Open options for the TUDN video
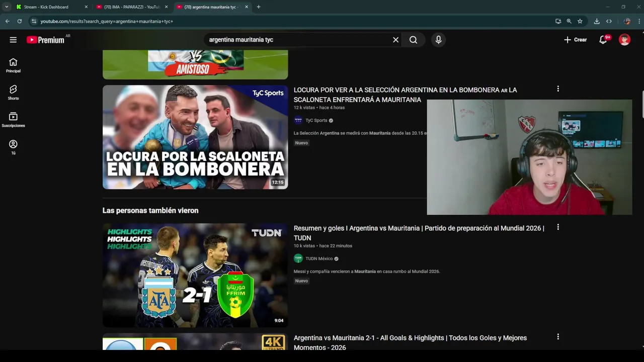This screenshot has width=644, height=362. pos(557,227)
